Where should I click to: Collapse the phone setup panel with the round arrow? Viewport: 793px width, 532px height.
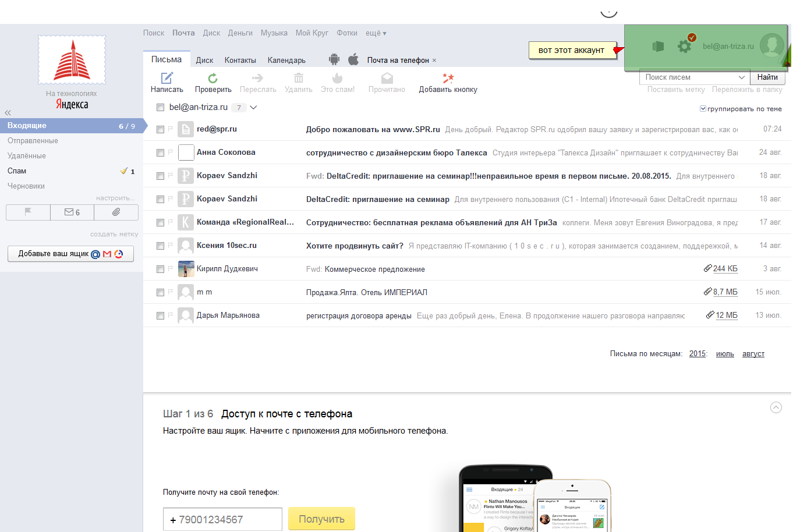[x=776, y=407]
